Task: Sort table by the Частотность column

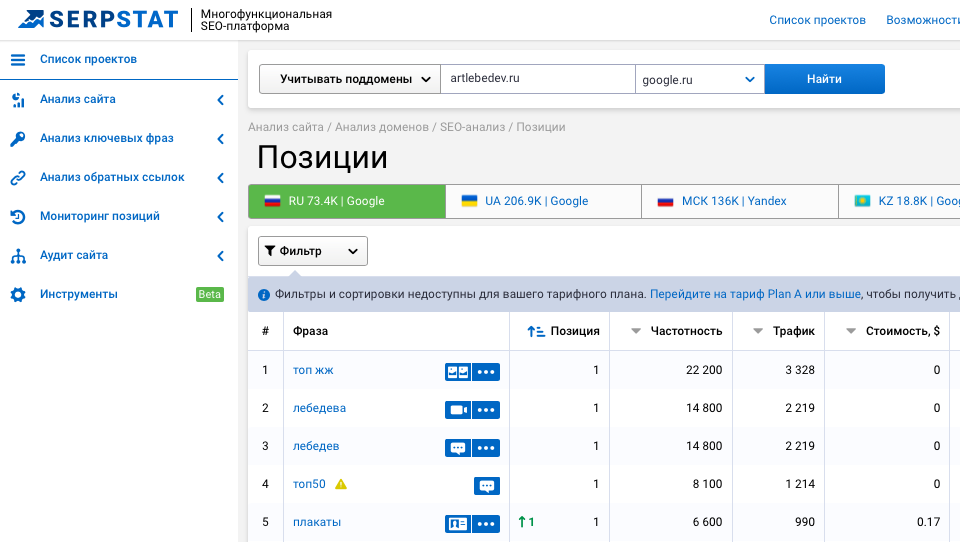Action: [x=676, y=331]
